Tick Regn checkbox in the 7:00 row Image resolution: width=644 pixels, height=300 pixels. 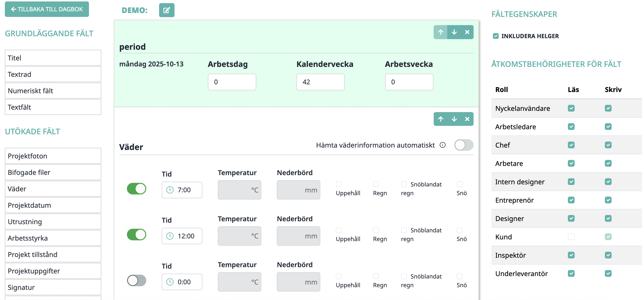pos(376,184)
